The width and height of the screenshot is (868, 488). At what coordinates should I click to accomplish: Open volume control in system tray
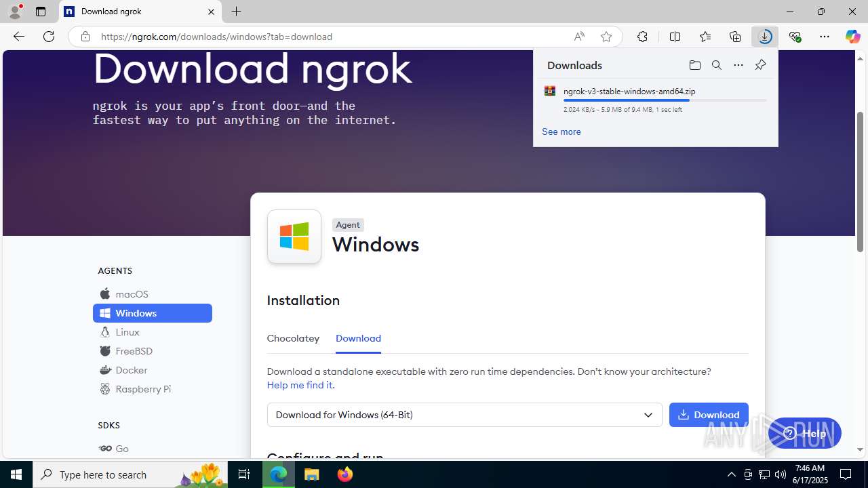[781, 474]
